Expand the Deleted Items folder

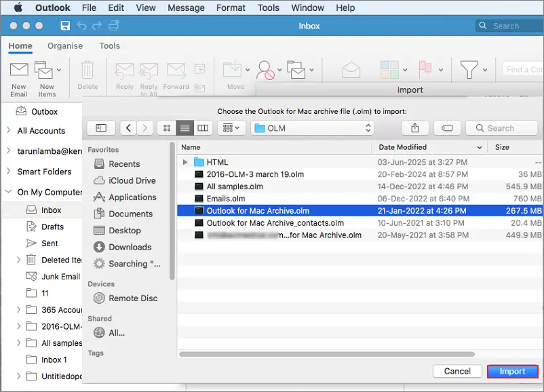18,260
